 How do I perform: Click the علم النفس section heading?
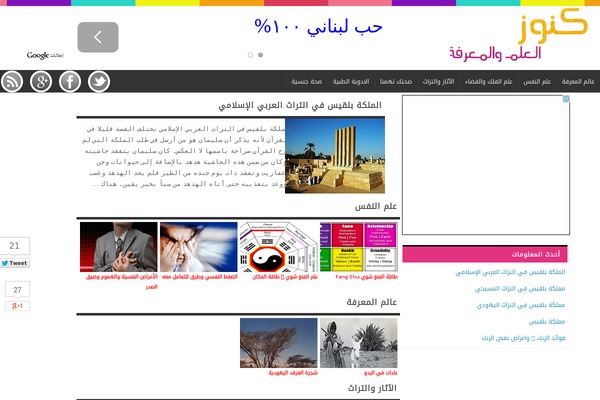pos(376,206)
